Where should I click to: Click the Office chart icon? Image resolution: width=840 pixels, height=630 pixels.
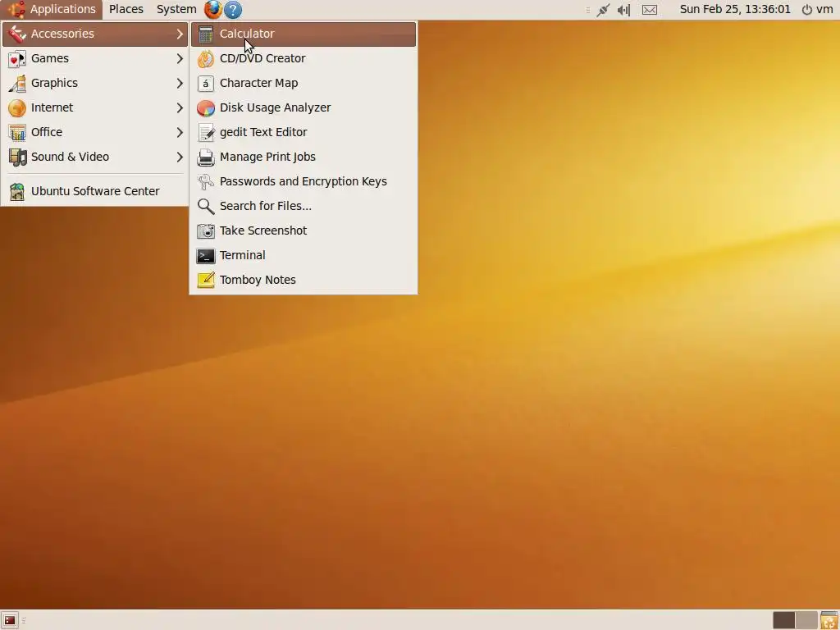[17, 132]
